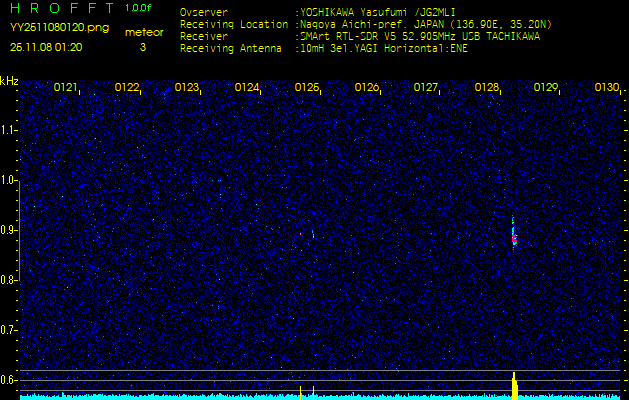Click the 0.9 kHz axis label

point(8,230)
